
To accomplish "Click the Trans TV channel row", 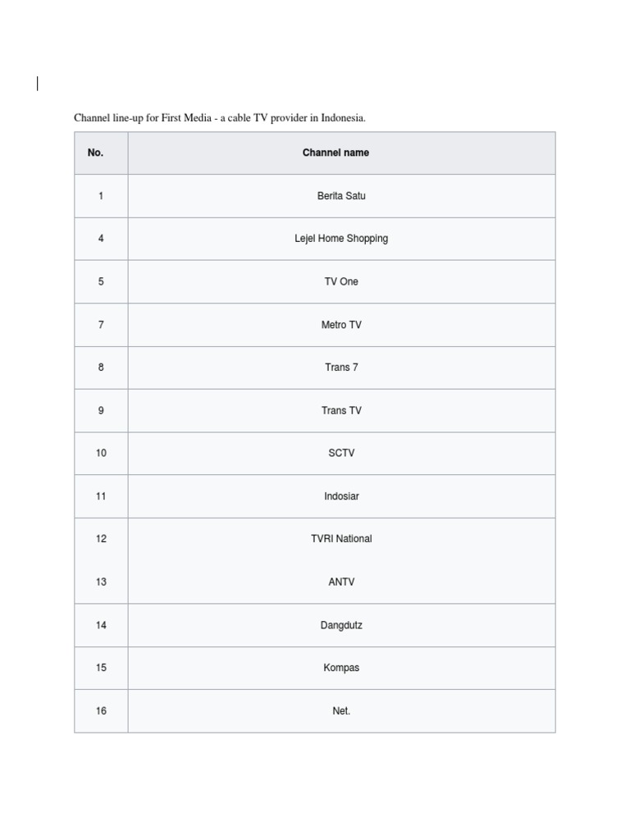I will (x=341, y=410).
